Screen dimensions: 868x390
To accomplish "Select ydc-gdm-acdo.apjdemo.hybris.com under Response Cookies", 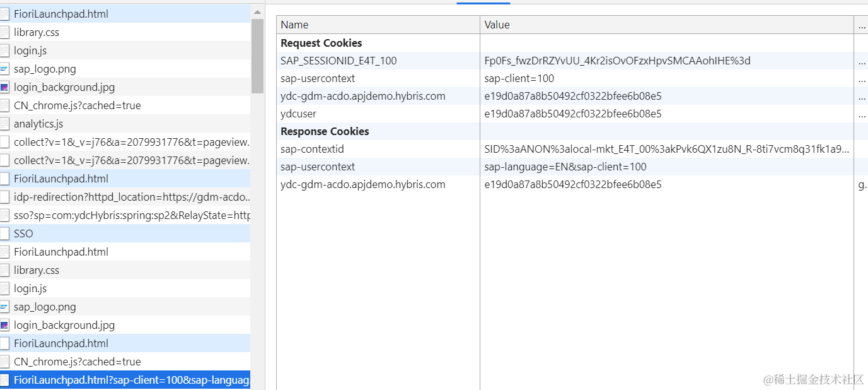I will pyautogui.click(x=363, y=184).
